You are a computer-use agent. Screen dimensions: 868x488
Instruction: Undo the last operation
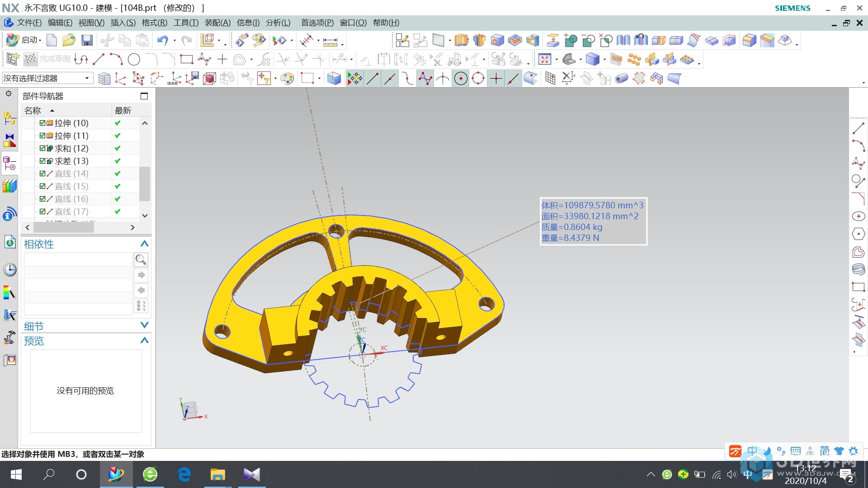click(x=163, y=41)
